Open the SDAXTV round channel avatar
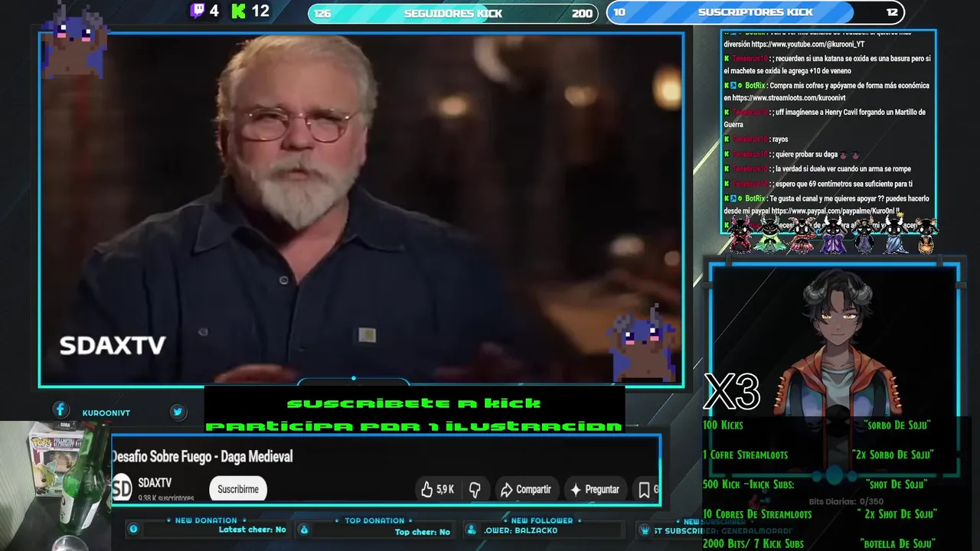This screenshot has height=551, width=980. [122, 487]
